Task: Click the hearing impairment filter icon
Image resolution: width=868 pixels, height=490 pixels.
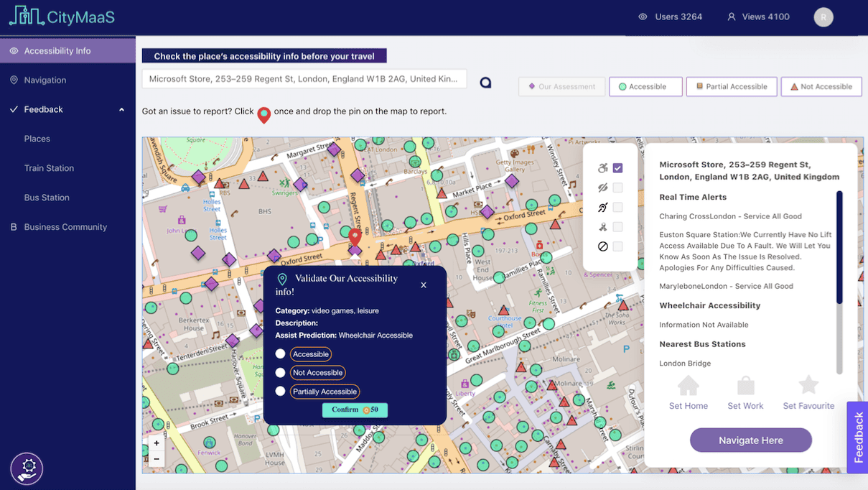Action: point(602,208)
